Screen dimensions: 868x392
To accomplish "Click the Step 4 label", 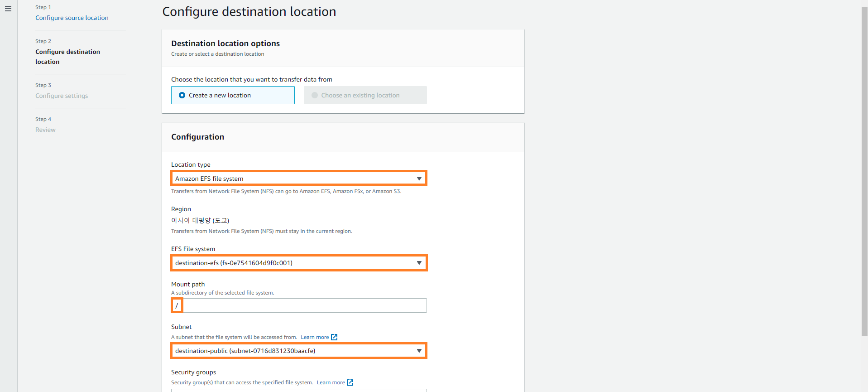I will (43, 119).
